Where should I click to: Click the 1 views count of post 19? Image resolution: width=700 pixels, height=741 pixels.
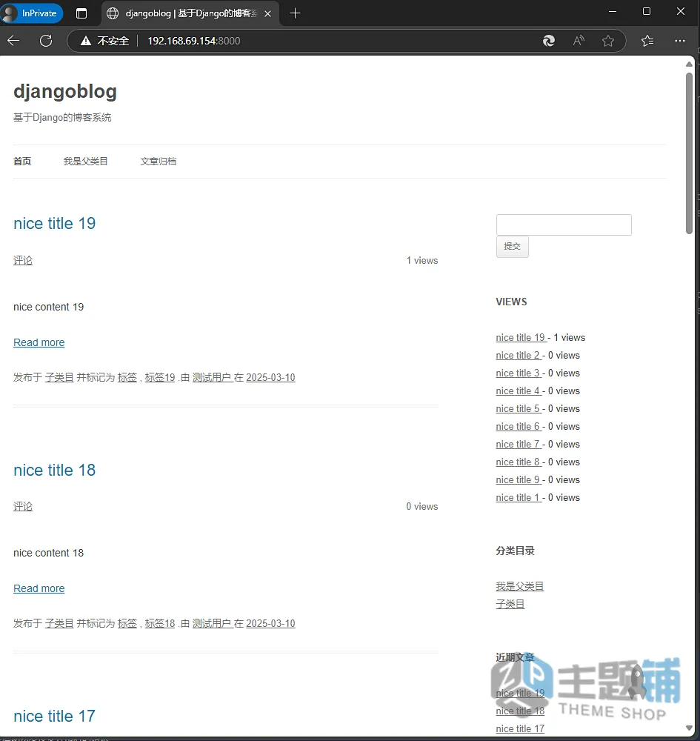[x=422, y=261]
